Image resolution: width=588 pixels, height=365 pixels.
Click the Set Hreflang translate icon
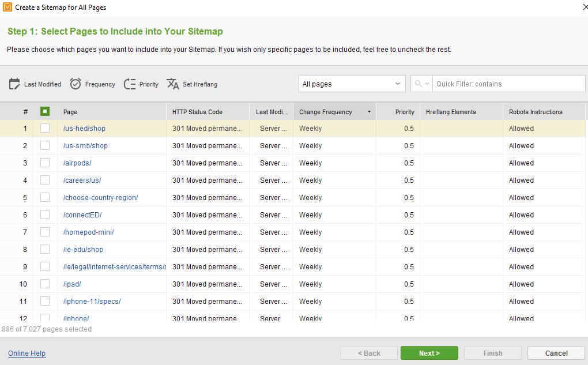point(172,84)
